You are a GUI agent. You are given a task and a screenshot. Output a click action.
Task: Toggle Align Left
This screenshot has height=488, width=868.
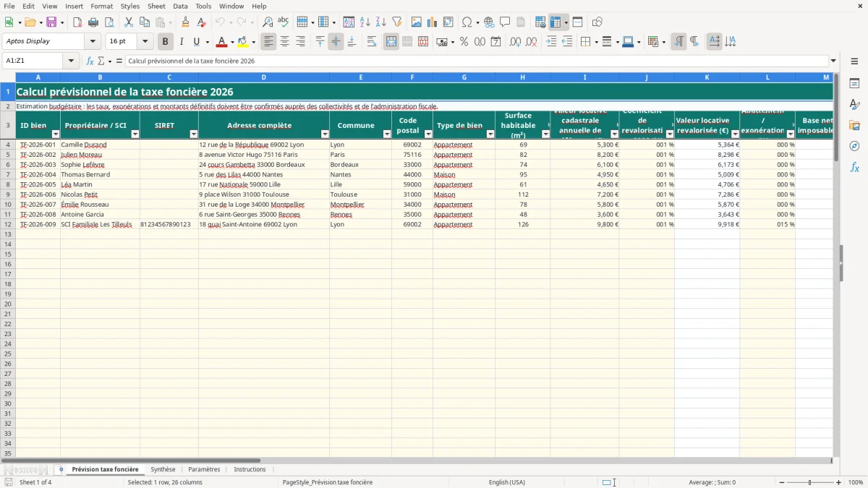point(269,42)
